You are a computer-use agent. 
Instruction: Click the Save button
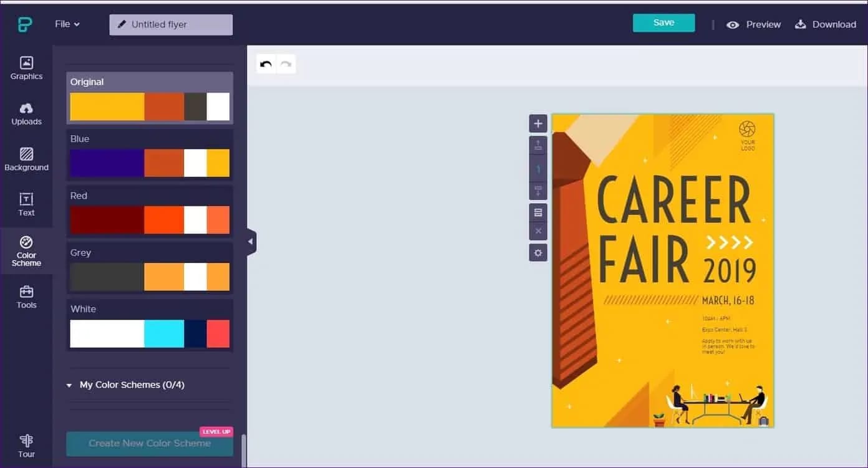pyautogui.click(x=663, y=23)
